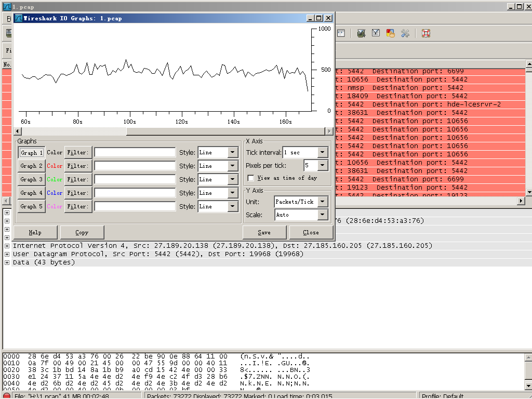Click the hex pane scroll-down arrow
The width and height of the screenshot is (532, 399).
(x=528, y=386)
